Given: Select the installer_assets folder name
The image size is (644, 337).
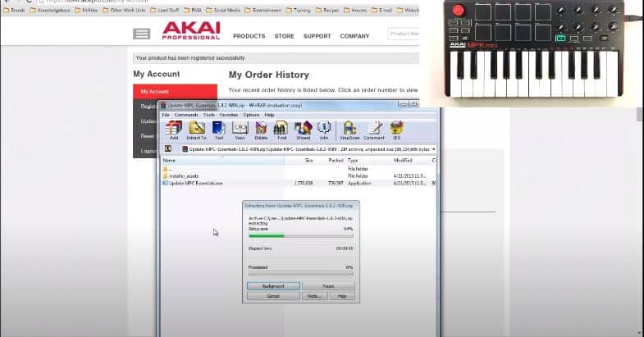Looking at the screenshot, I should [184, 176].
